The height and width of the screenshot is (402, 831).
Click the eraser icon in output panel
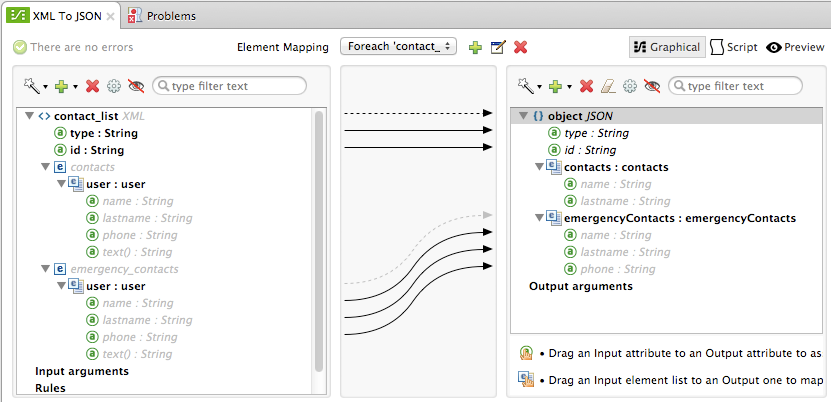pyautogui.click(x=609, y=87)
